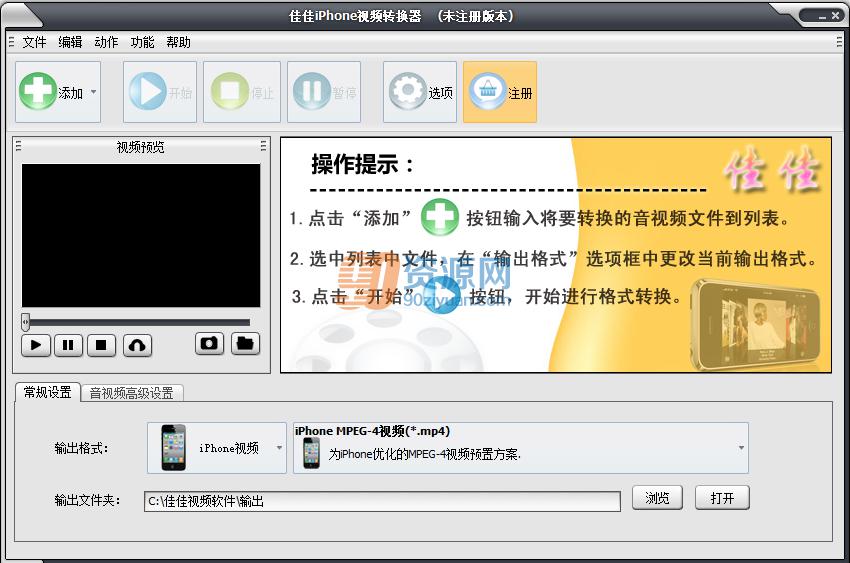The image size is (850, 563).
Task: Open snapshot folder icon in preview
Action: coord(245,344)
